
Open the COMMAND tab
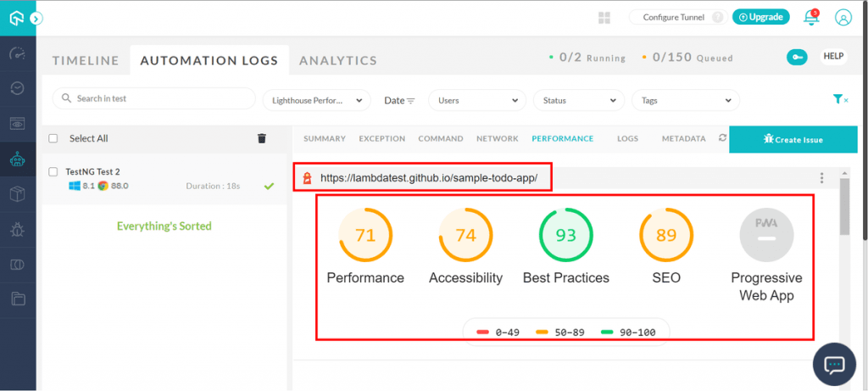point(441,138)
